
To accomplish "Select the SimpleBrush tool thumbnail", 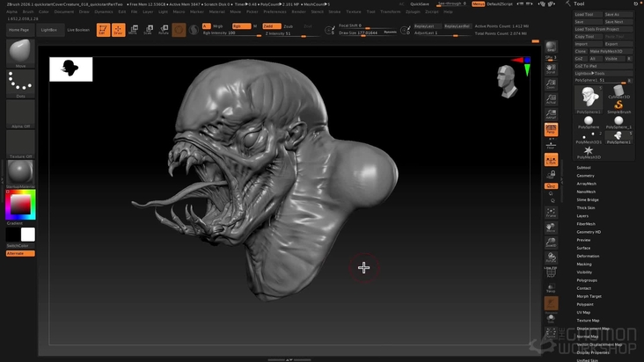I will [618, 107].
